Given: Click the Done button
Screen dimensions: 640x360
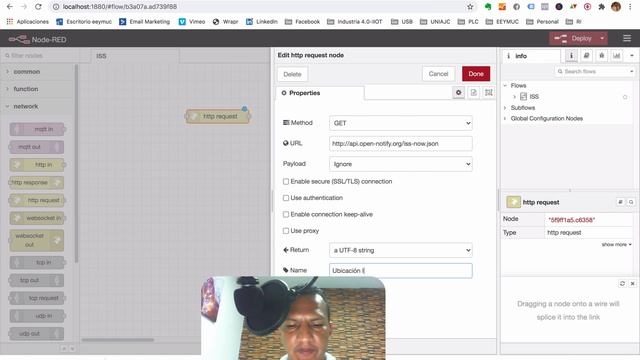Looking at the screenshot, I should 476,74.
